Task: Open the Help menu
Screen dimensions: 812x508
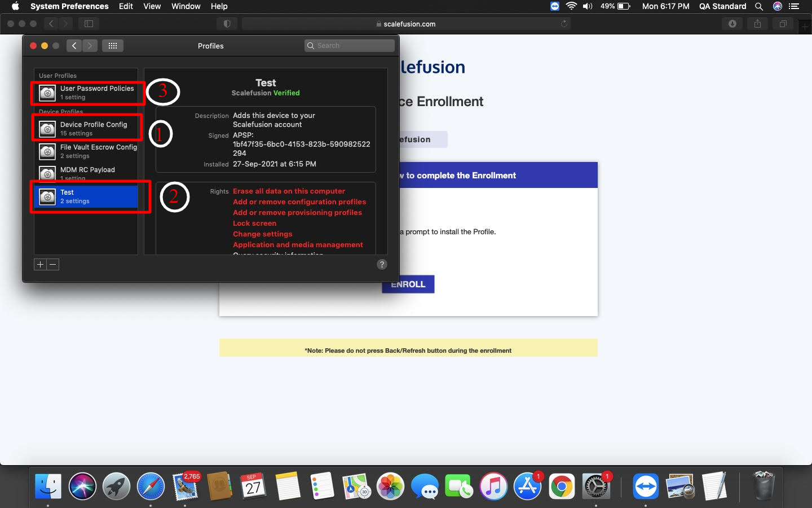Action: point(219,6)
